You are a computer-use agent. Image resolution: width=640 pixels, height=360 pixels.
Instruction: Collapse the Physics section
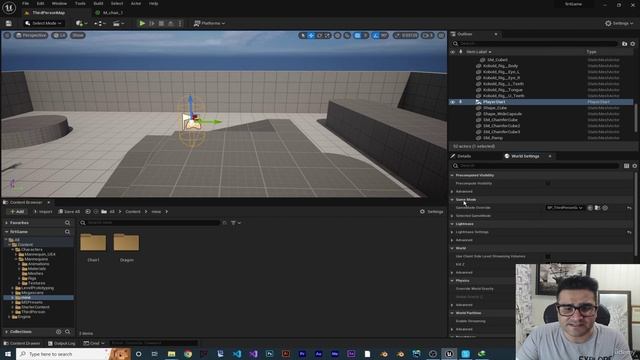(452, 281)
